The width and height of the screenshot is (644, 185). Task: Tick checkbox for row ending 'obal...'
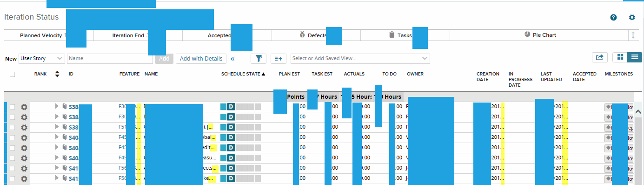point(12,137)
